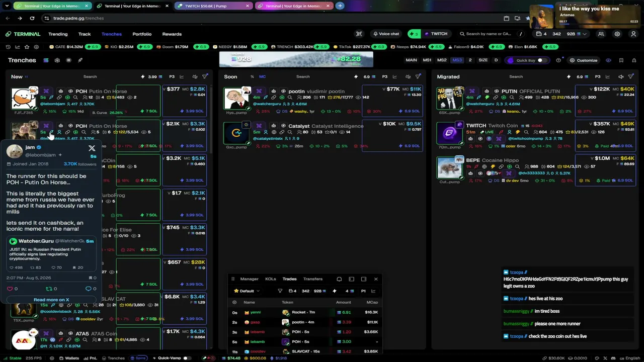This screenshot has height=362, width=644.
Task: Close the jam tweet preview popup
Action: point(92,148)
